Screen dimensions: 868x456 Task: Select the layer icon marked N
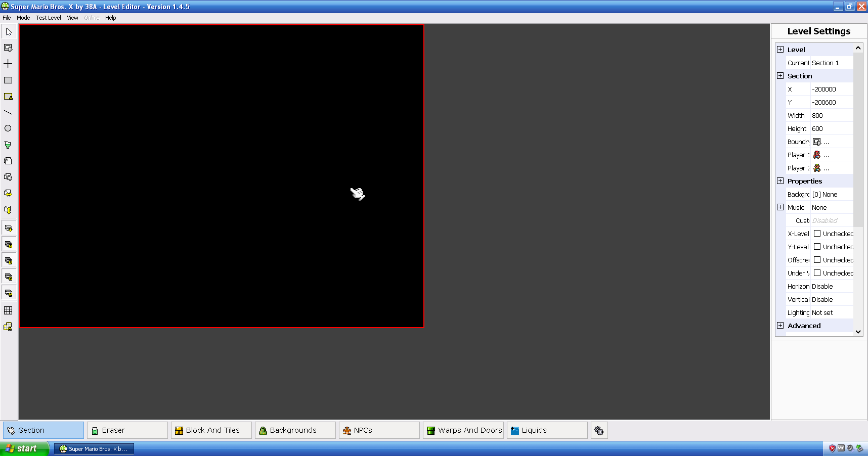click(x=9, y=244)
